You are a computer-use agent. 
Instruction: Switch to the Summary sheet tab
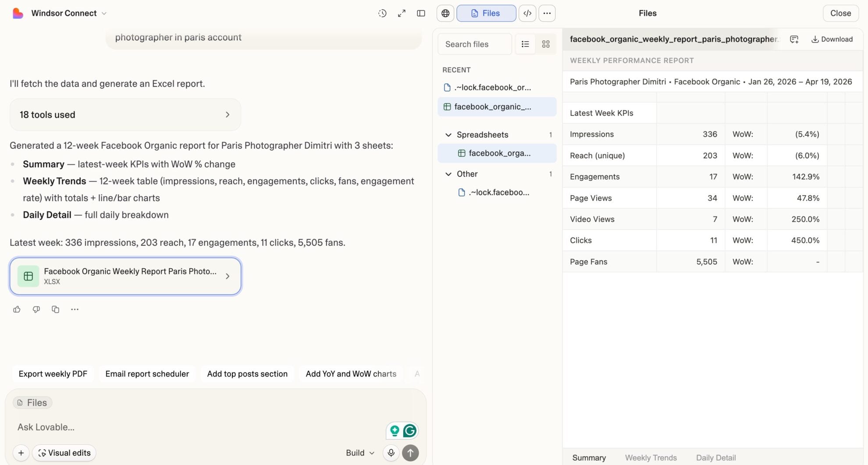click(589, 458)
